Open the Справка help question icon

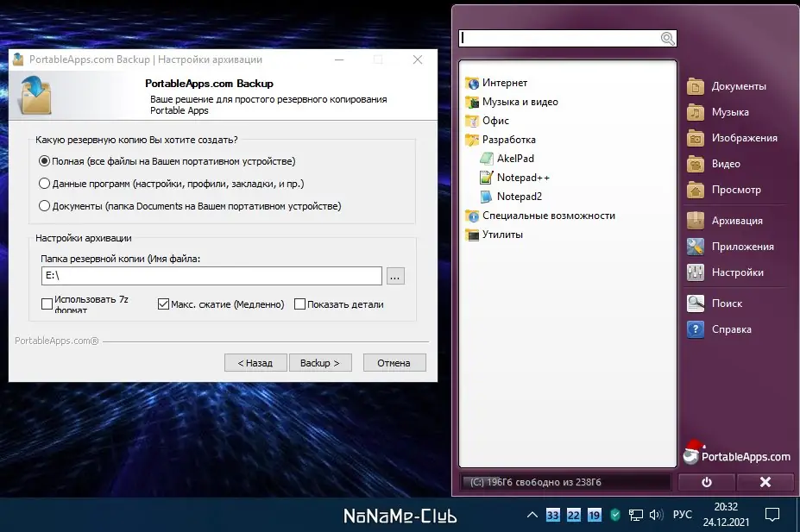pos(695,329)
